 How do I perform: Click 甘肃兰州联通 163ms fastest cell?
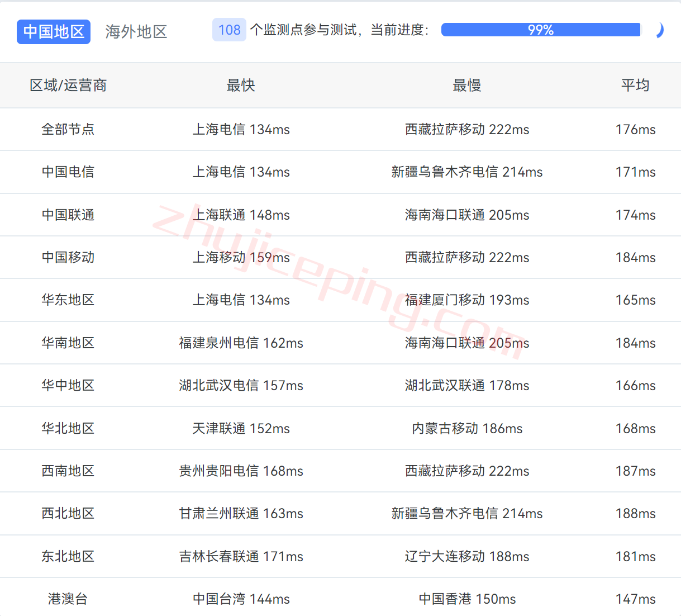click(x=241, y=514)
